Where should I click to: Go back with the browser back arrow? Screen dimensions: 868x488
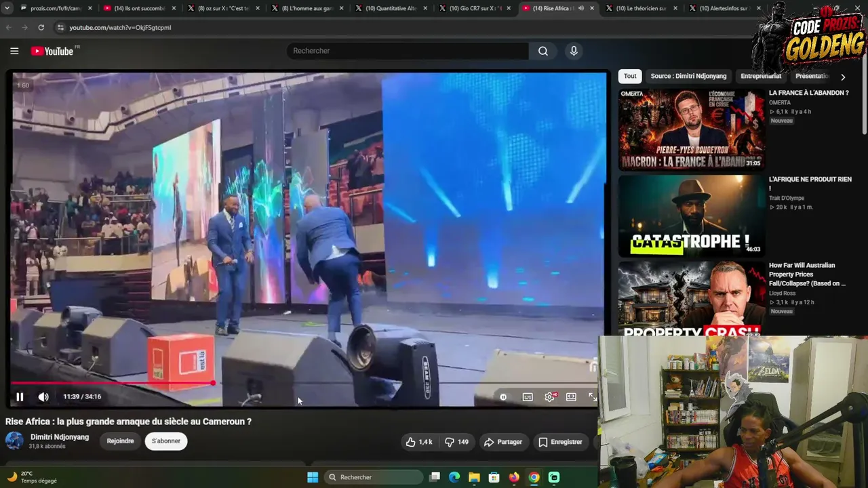click(9, 28)
